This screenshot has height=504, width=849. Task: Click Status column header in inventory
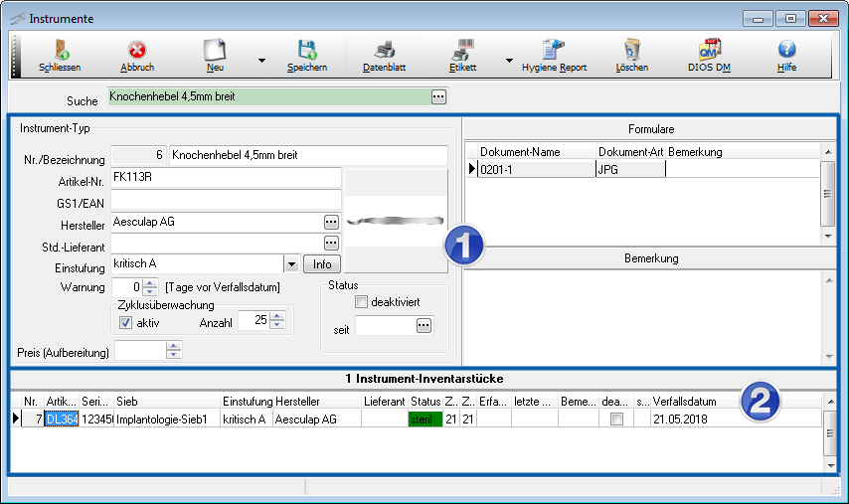(425, 402)
